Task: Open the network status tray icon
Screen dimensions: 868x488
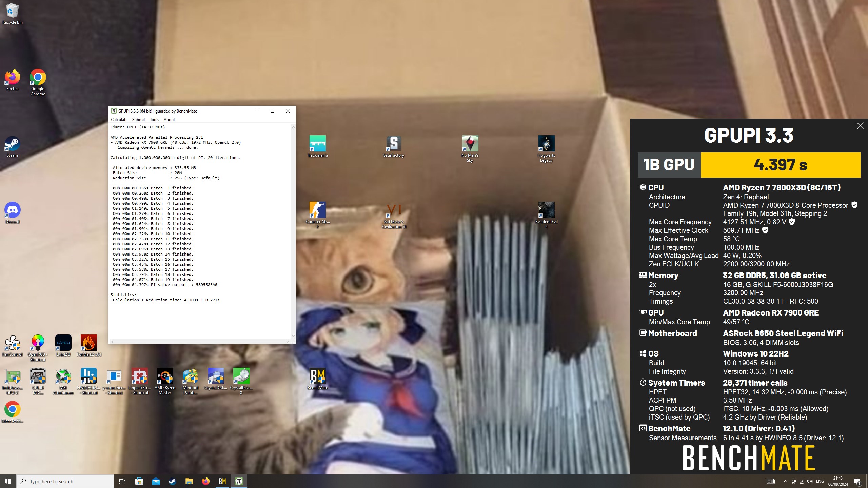Action: [802, 481]
